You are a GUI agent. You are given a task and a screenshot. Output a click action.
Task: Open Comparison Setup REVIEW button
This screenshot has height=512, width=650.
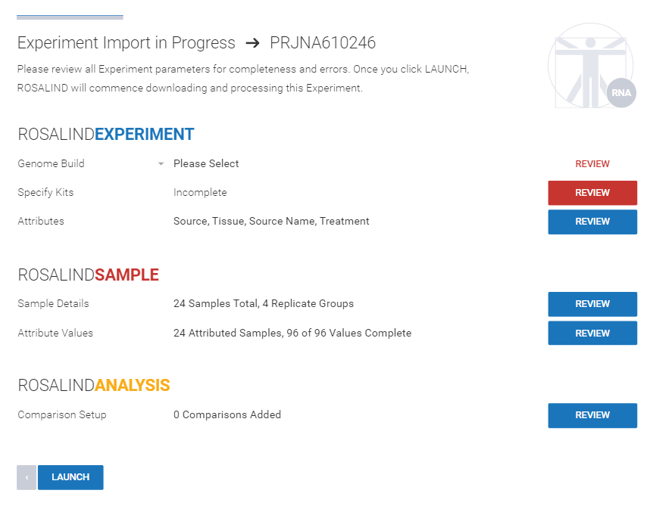tap(592, 415)
